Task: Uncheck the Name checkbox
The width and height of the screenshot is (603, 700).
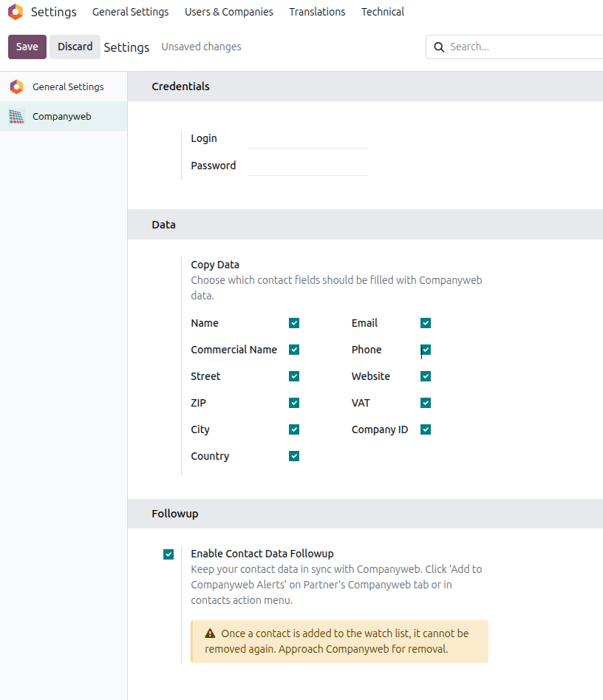Action: coord(294,323)
